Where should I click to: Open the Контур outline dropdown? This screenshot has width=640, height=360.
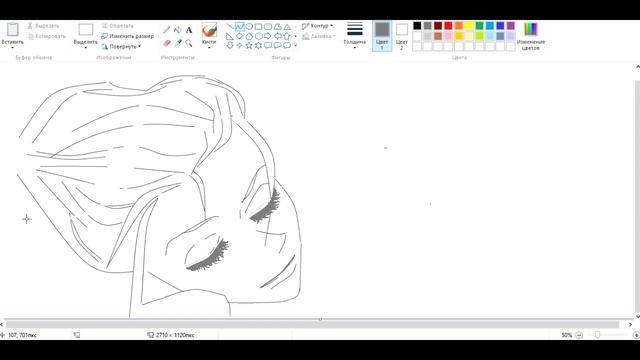(x=318, y=26)
